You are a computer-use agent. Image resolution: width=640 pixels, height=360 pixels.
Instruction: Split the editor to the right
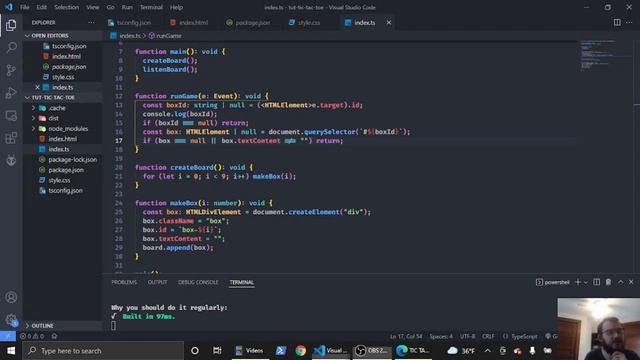pyautogui.click(x=617, y=22)
